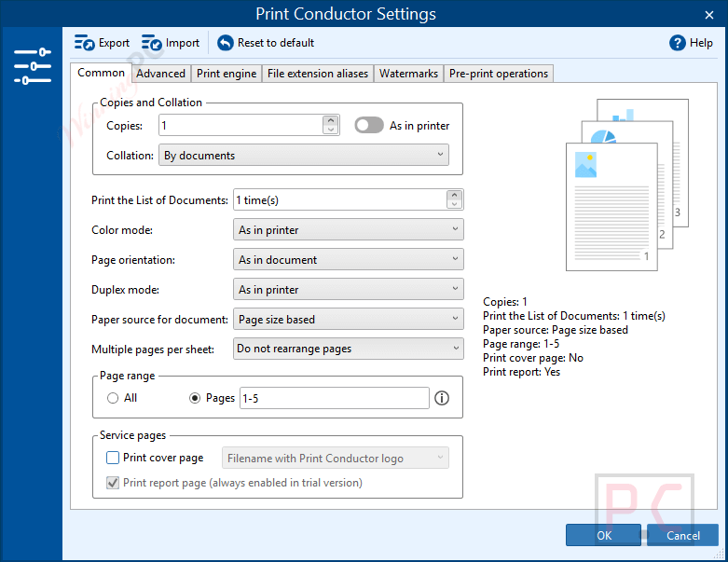Switch to the Pre-print operations tab
This screenshot has width=728, height=562.
pyautogui.click(x=499, y=74)
